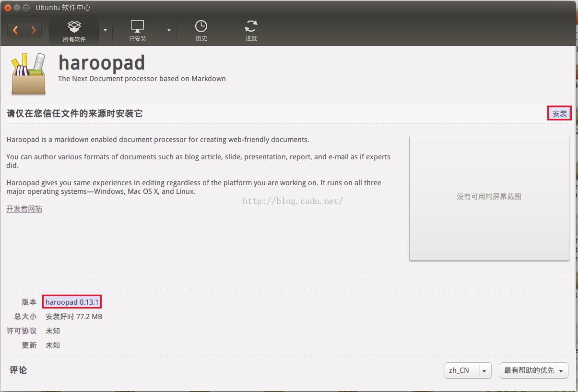Open the 最有帮助的优先 sort dropdown

point(534,370)
